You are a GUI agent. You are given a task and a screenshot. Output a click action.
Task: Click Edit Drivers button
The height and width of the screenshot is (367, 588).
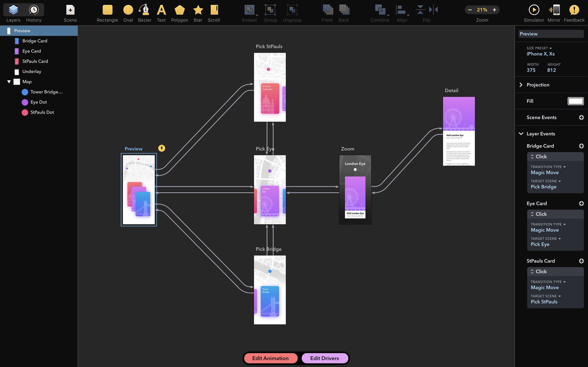324,358
